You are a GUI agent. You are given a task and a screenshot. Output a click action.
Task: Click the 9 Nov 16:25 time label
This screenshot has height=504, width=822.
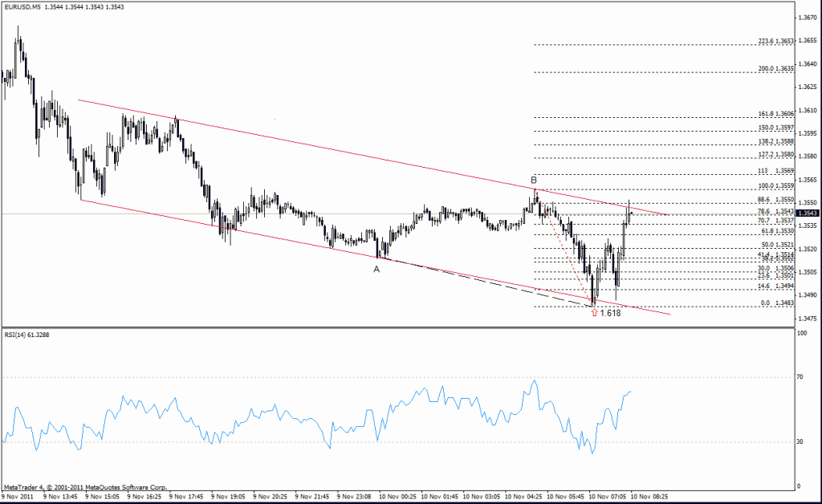click(144, 496)
